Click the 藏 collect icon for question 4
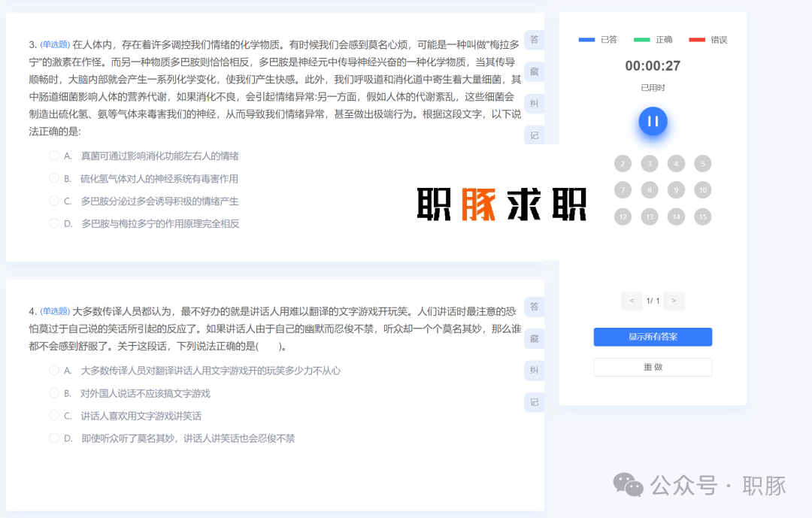Screen dimensions: 812x518 click(534, 338)
